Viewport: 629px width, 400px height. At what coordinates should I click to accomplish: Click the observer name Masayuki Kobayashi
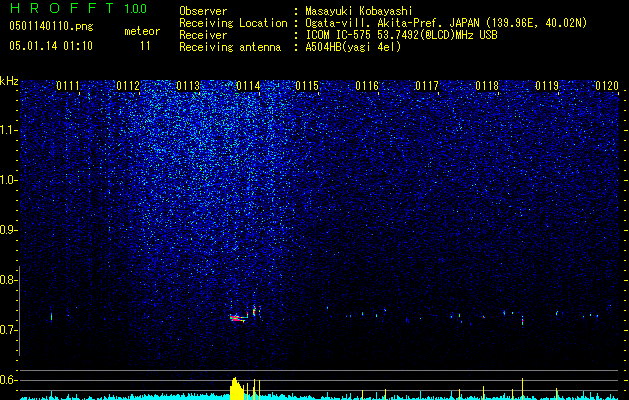coord(359,11)
